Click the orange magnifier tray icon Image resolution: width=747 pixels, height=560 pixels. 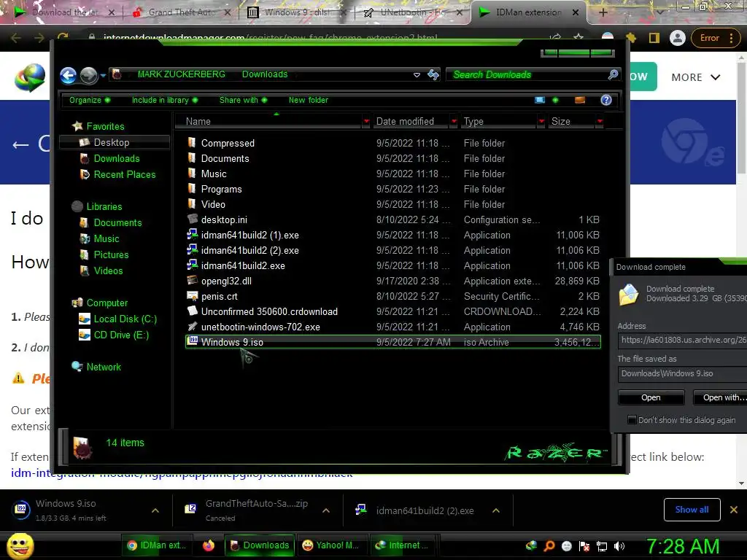[x=549, y=546]
